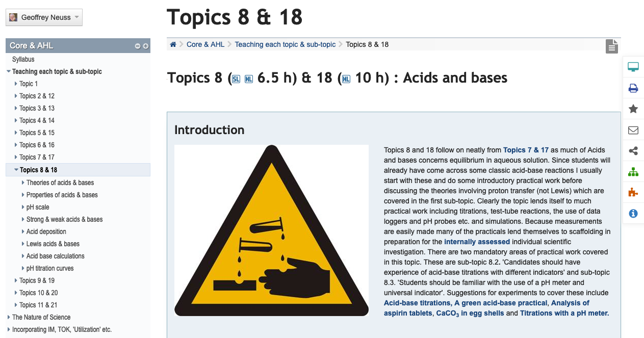This screenshot has width=644, height=338.
Task: Expand the Nature of Science section arrow
Action: click(x=9, y=317)
